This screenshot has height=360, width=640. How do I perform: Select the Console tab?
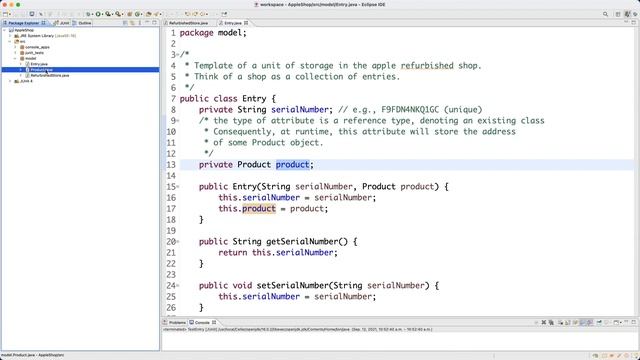coord(202,322)
